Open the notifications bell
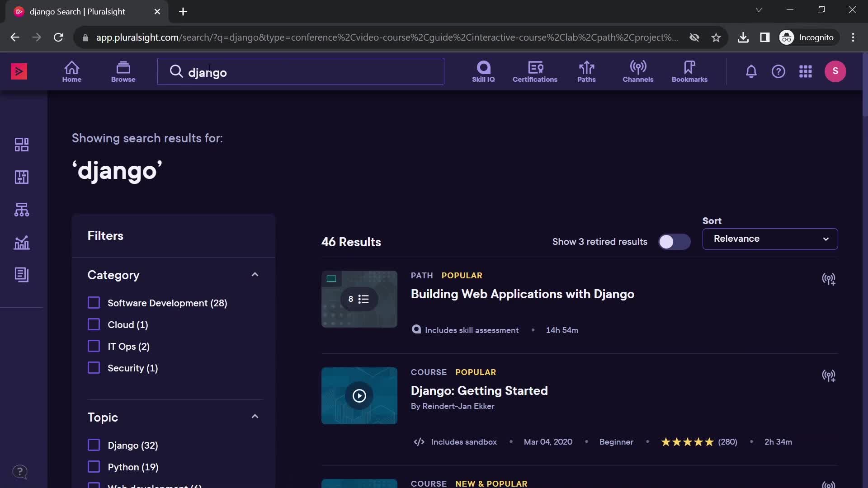 click(751, 71)
